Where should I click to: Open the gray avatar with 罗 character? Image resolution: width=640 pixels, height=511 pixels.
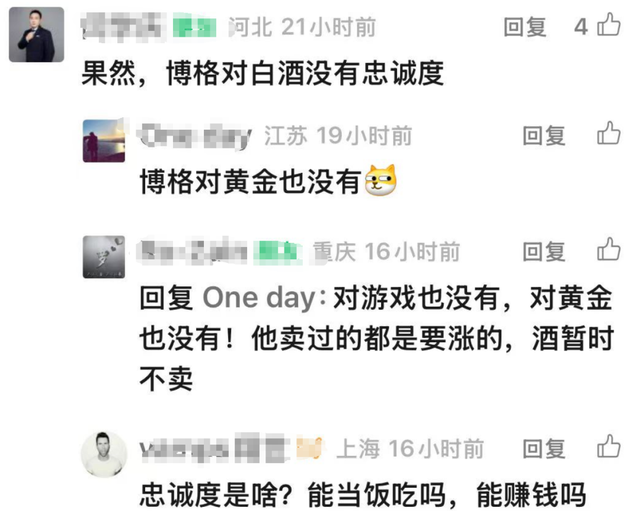pyautogui.click(x=104, y=257)
